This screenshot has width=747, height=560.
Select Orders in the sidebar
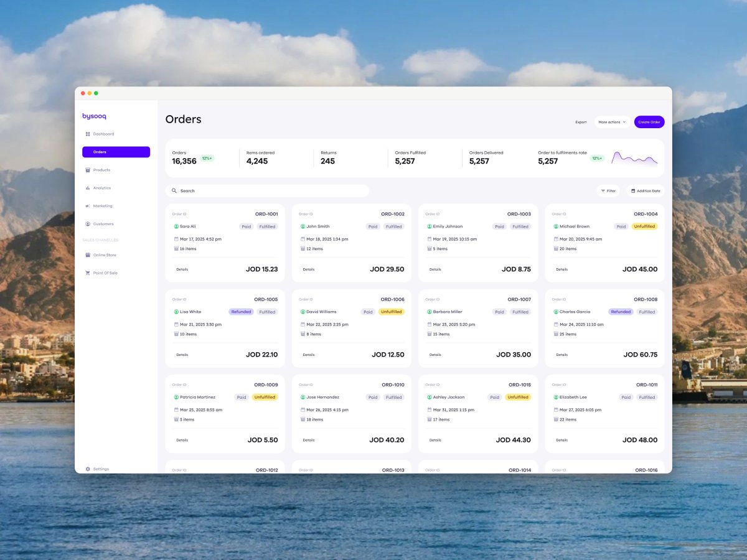116,152
